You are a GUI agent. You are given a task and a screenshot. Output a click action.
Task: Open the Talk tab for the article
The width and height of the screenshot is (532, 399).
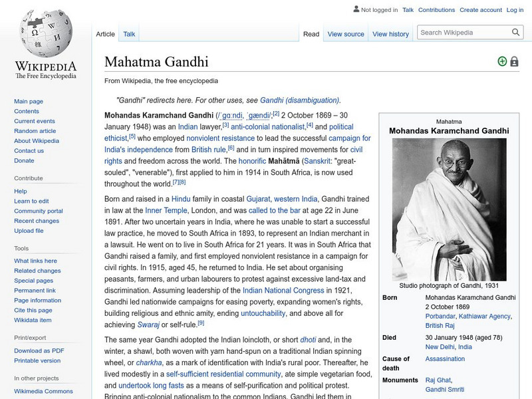(129, 35)
